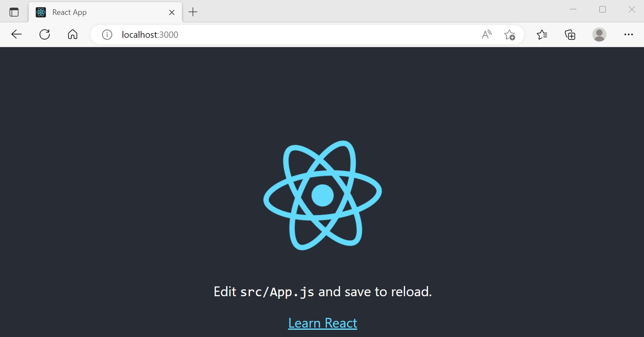Open Settings and more menu
The height and width of the screenshot is (337, 644).
click(x=629, y=35)
